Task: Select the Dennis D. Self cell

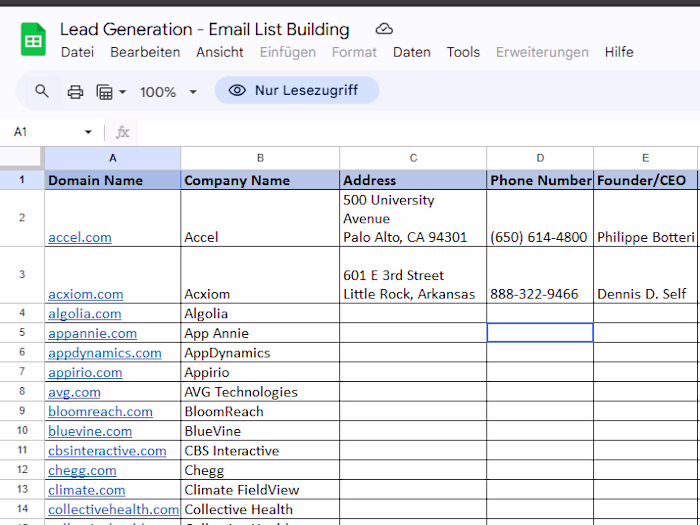Action: pyautogui.click(x=645, y=275)
